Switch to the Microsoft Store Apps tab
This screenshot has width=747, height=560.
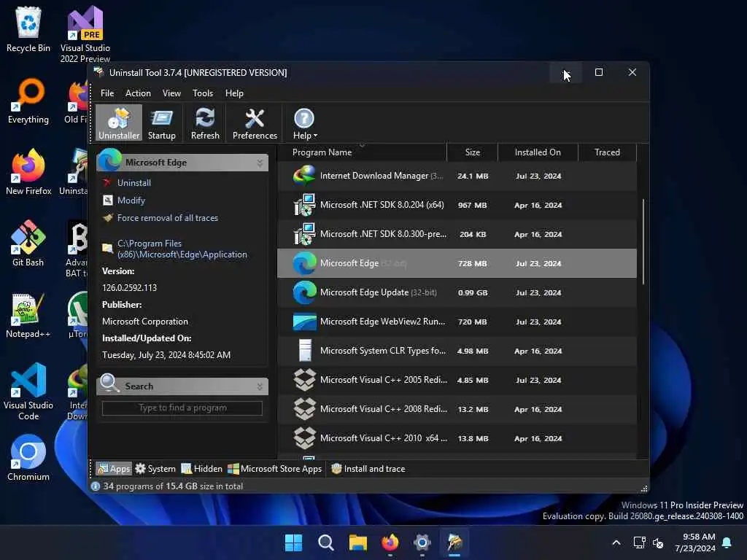click(x=275, y=469)
